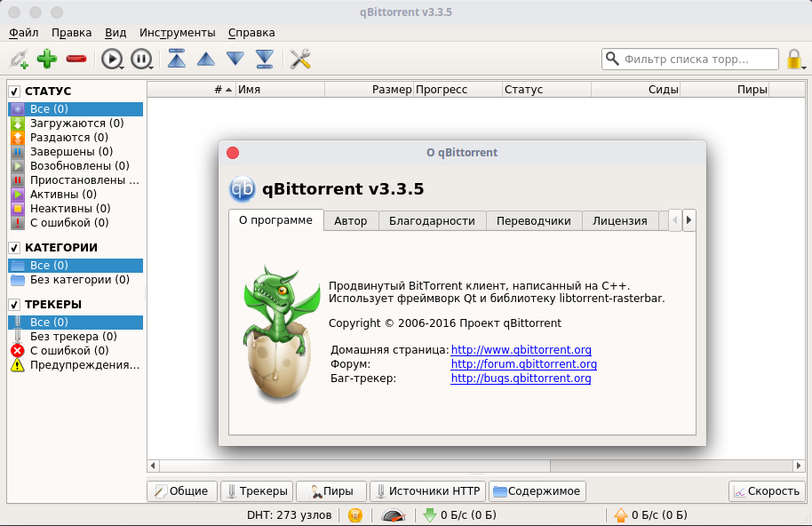Open http://forum.qbittorrent.org link

(x=523, y=364)
